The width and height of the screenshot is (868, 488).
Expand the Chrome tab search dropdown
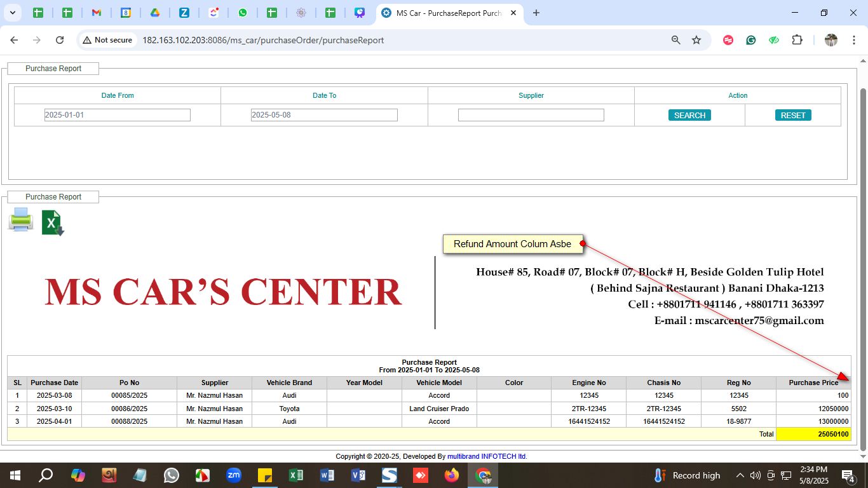click(x=12, y=13)
